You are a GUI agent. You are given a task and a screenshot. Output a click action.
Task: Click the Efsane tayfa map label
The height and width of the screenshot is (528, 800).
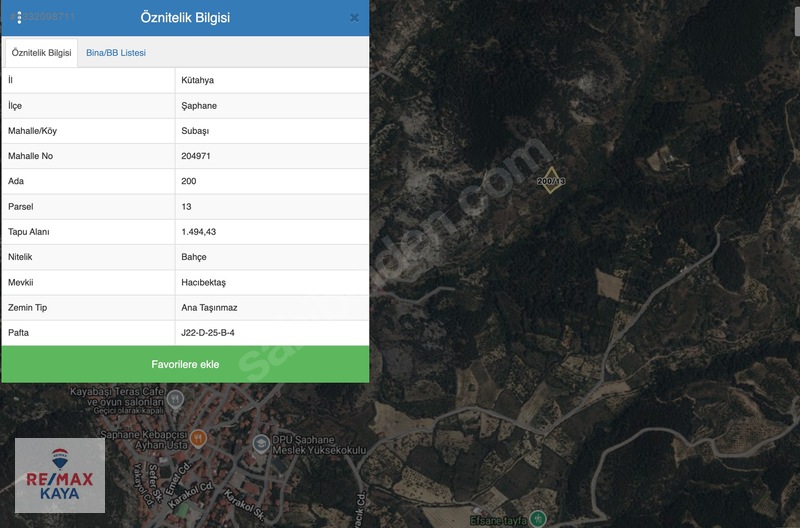point(498,520)
